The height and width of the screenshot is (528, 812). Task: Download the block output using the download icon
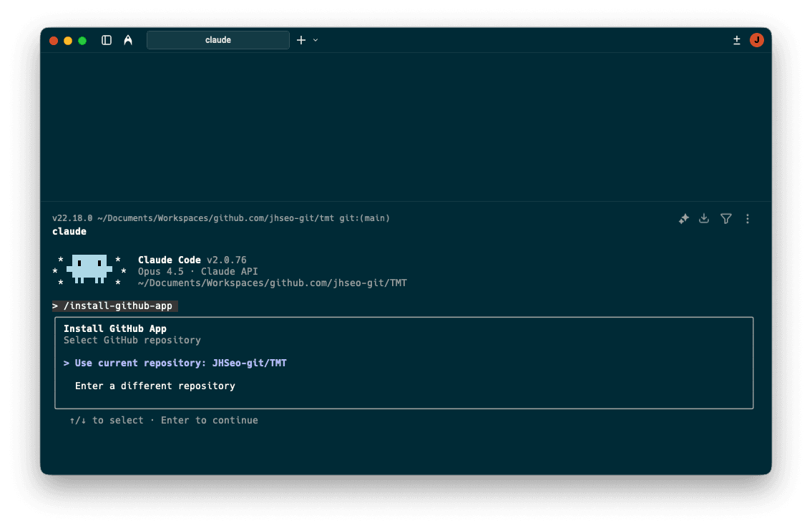click(x=704, y=218)
